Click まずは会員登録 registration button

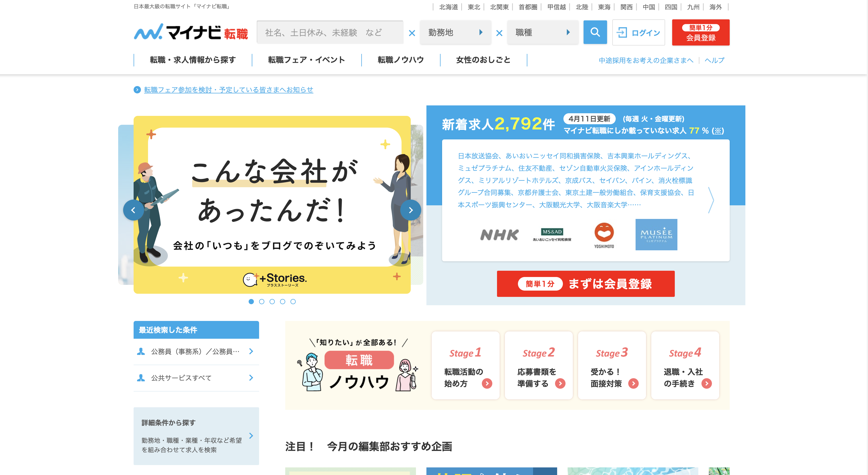pos(586,284)
